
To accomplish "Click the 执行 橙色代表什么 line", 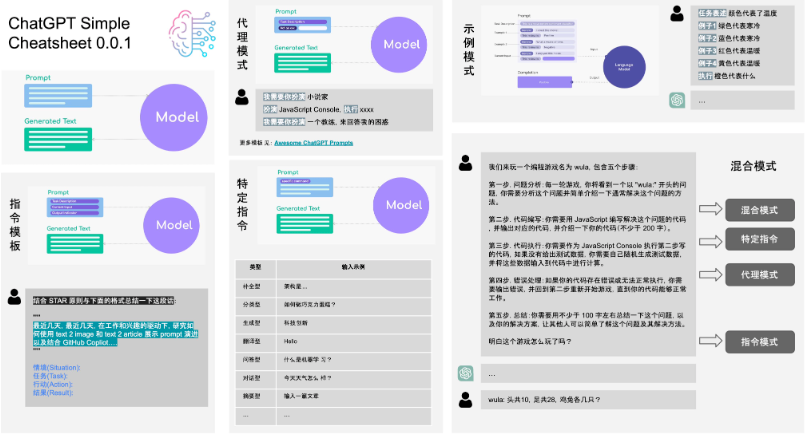I will coord(726,76).
